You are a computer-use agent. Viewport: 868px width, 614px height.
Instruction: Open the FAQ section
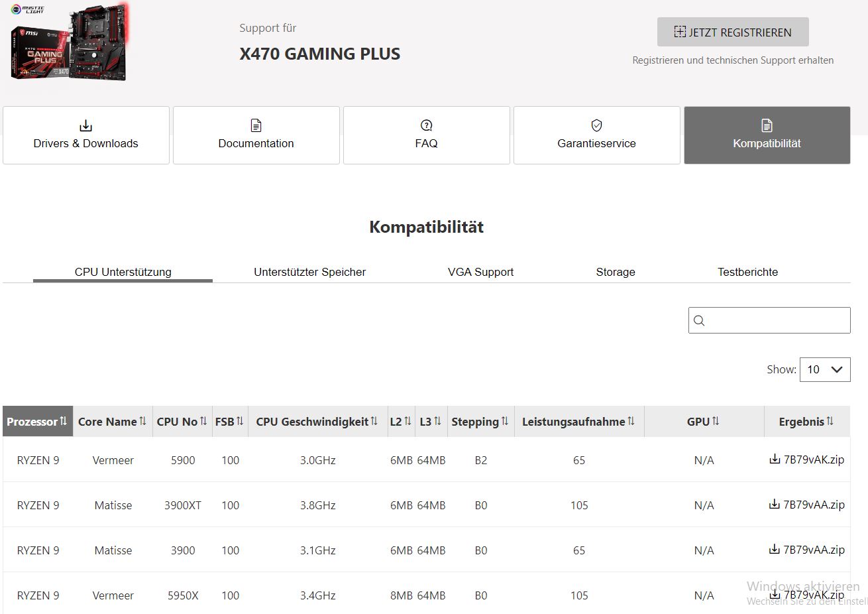click(x=427, y=135)
